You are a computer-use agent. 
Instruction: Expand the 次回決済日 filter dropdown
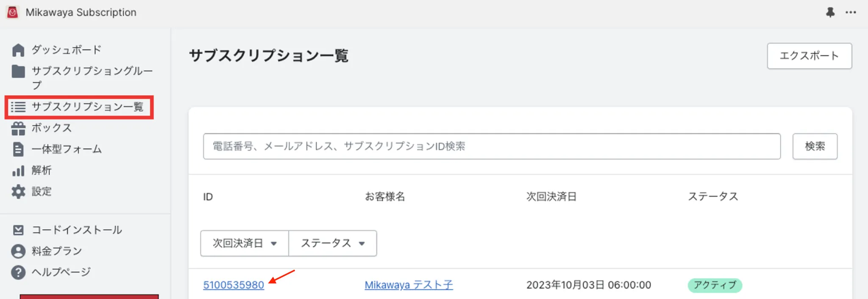click(x=245, y=243)
